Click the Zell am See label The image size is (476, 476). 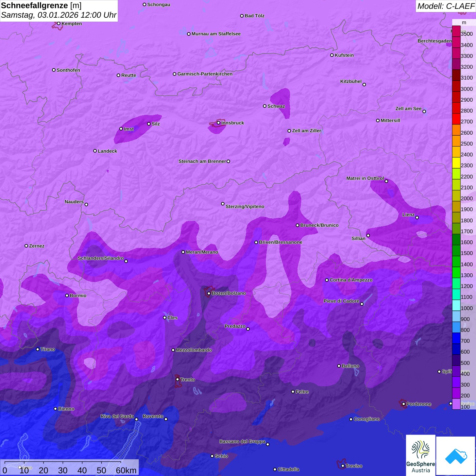(x=408, y=108)
